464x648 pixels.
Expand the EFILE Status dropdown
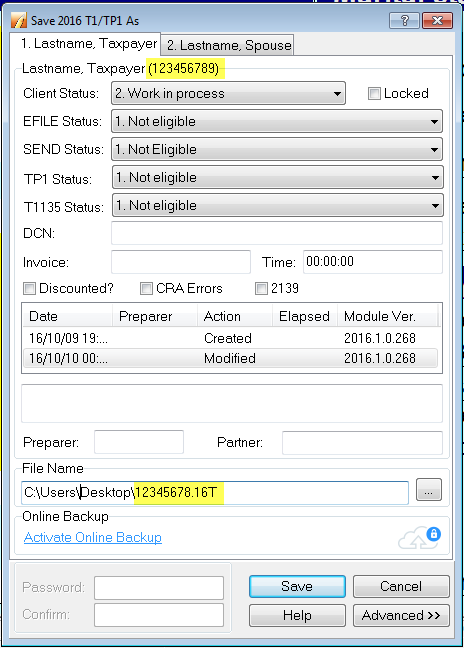[x=277, y=122]
